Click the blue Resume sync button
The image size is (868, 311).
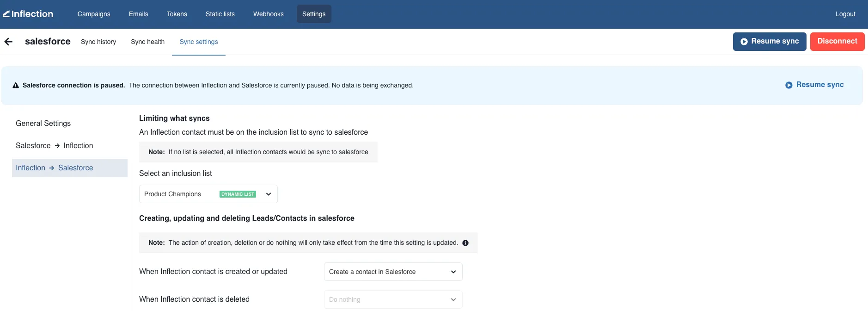770,42
